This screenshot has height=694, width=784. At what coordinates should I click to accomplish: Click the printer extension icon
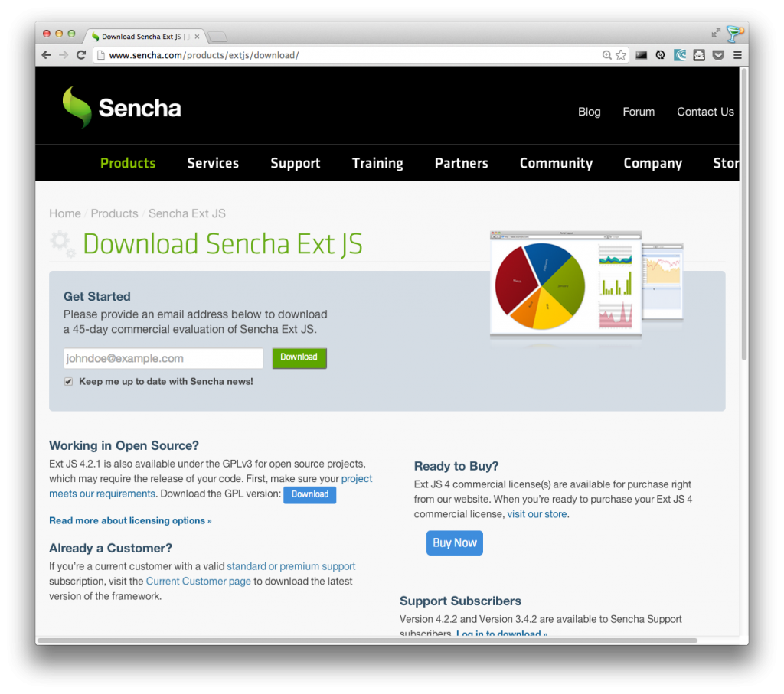click(x=699, y=55)
